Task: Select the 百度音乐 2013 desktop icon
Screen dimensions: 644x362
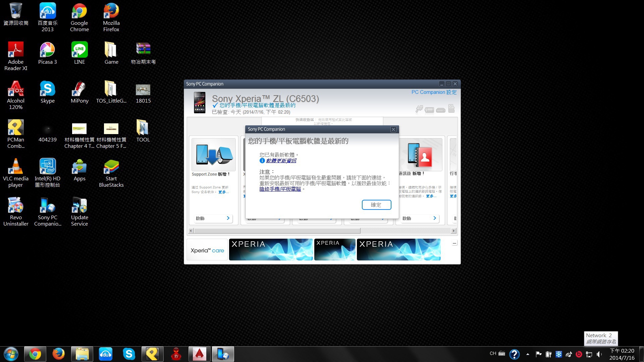Action: click(x=48, y=17)
